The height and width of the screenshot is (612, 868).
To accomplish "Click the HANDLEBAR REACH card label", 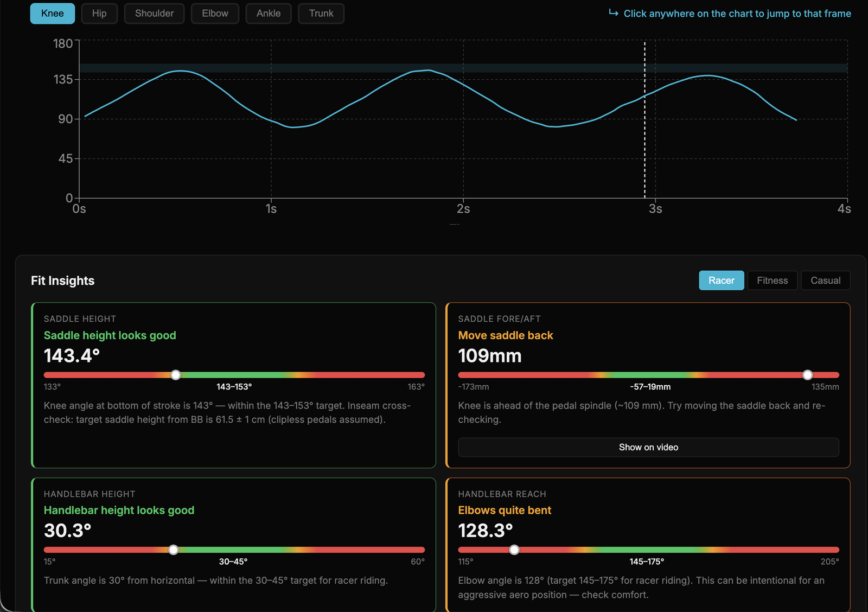I will 502,494.
